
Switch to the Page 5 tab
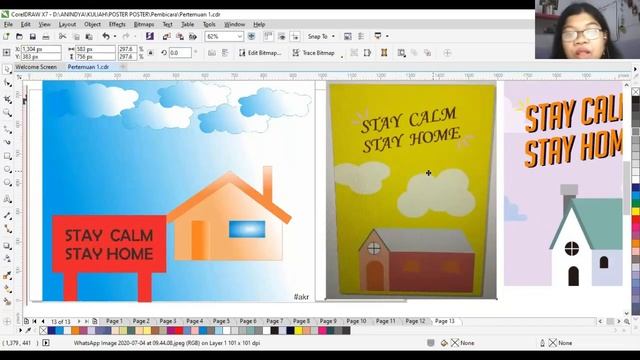222,321
